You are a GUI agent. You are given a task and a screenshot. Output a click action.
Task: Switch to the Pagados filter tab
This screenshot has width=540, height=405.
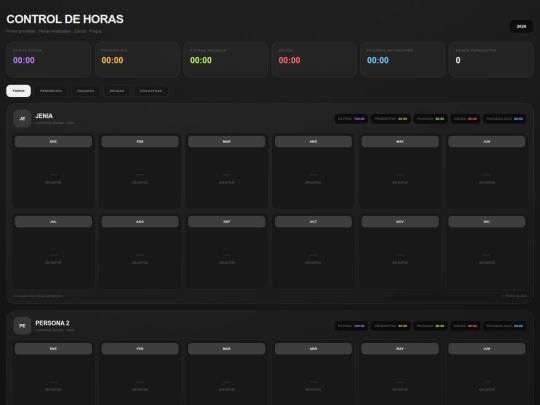[x=86, y=91]
